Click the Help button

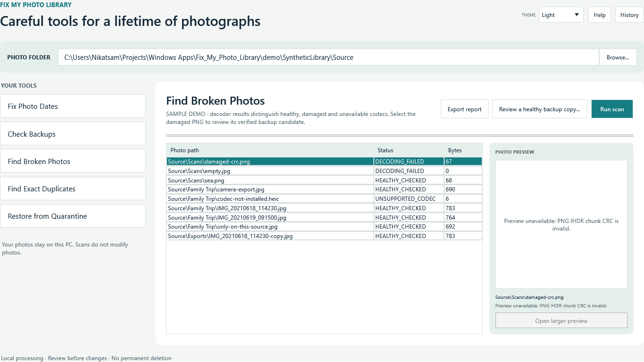pos(600,15)
